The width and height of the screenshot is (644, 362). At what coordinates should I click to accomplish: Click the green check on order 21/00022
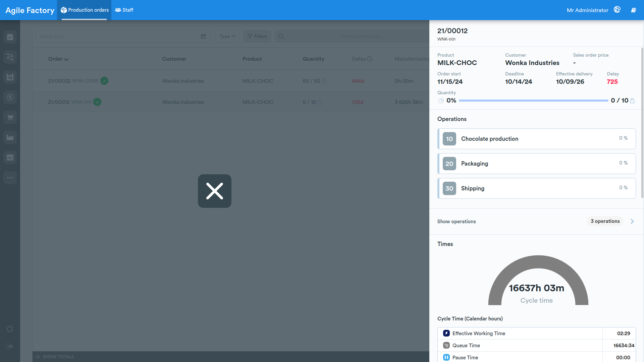pyautogui.click(x=104, y=81)
